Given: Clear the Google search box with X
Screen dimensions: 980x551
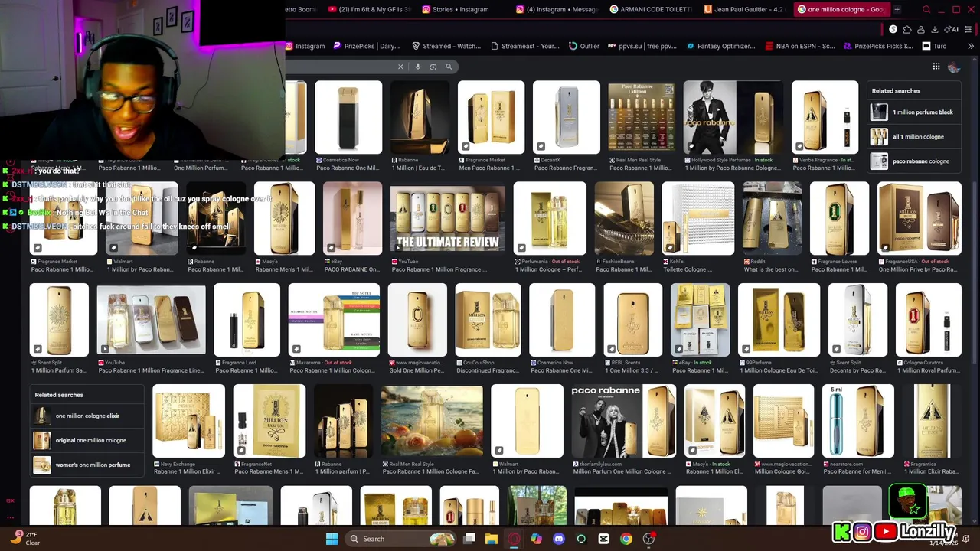Looking at the screenshot, I should pos(400,67).
